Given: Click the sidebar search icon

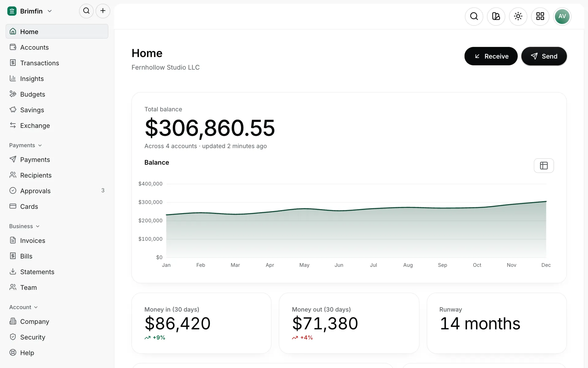Looking at the screenshot, I should point(86,11).
